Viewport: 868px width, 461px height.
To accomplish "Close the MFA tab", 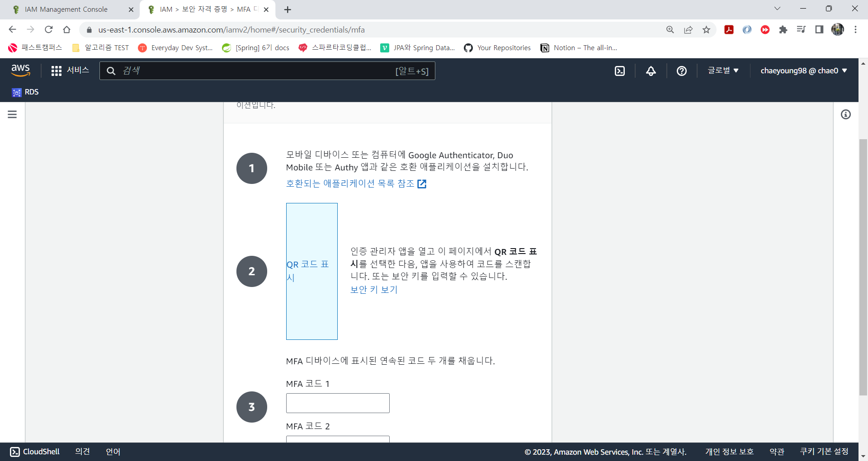I will [x=266, y=9].
